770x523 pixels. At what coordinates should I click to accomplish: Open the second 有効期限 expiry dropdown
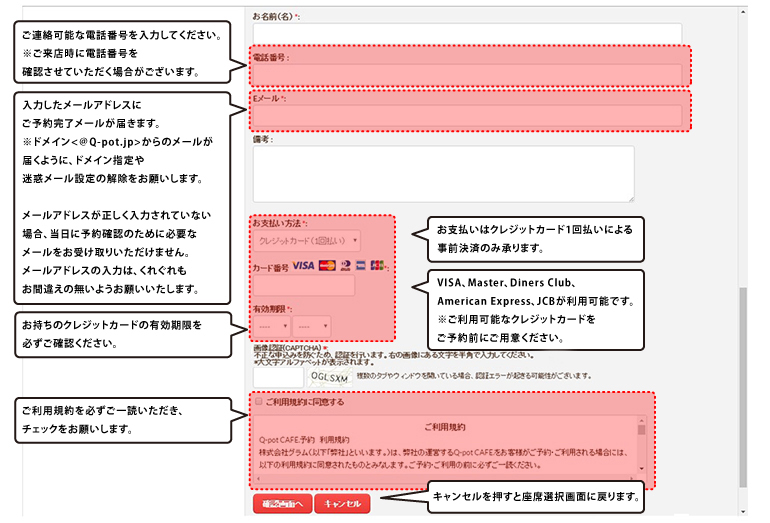[x=312, y=326]
